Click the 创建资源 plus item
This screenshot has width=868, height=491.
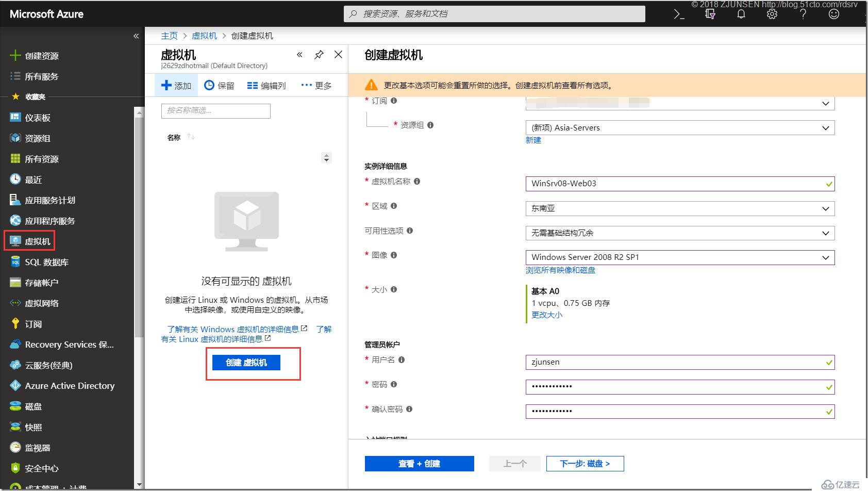[35, 56]
